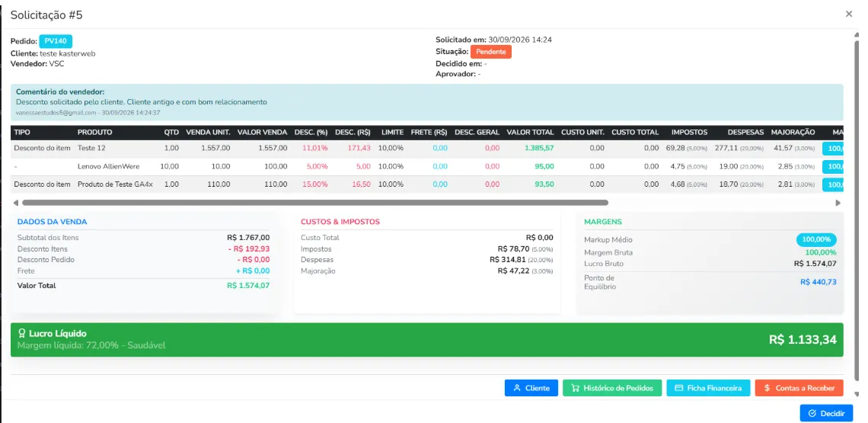This screenshot has width=868, height=423.
Task: Click the TIPO column header
Action: pyautogui.click(x=22, y=133)
